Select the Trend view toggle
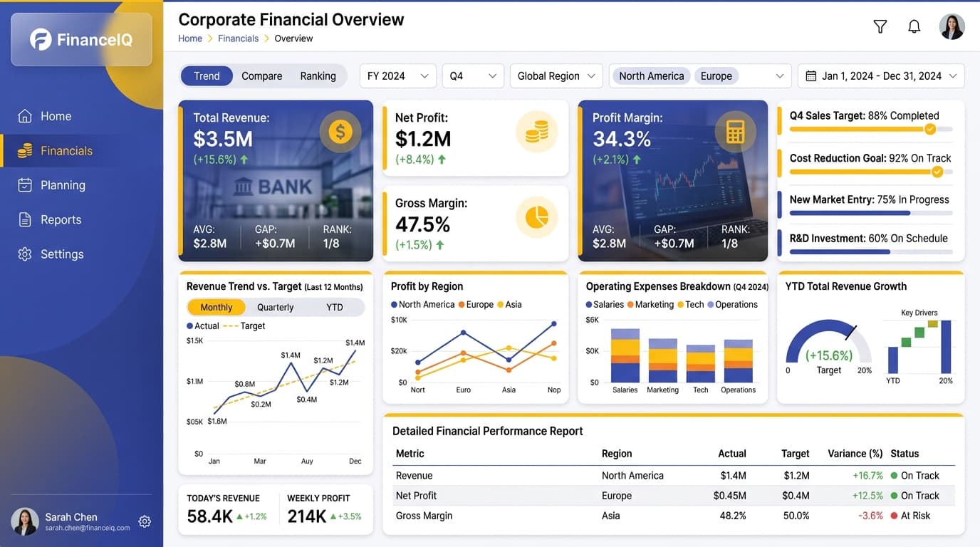Screen dimensions: 980x547 [207, 76]
